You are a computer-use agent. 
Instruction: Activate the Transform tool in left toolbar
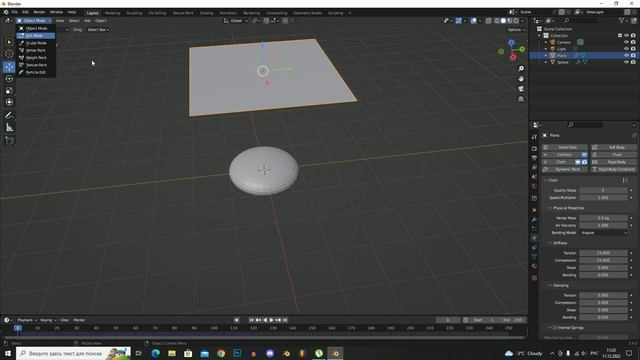pos(9,102)
